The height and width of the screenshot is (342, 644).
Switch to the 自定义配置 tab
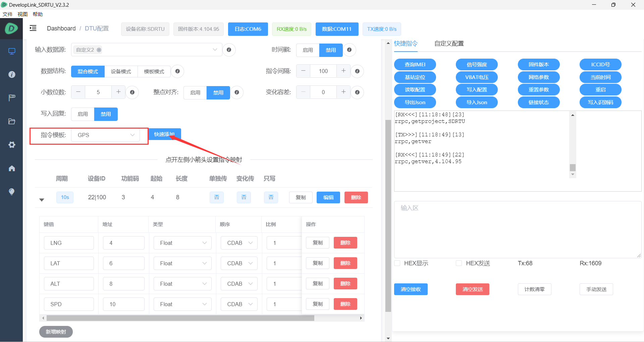[x=449, y=44]
